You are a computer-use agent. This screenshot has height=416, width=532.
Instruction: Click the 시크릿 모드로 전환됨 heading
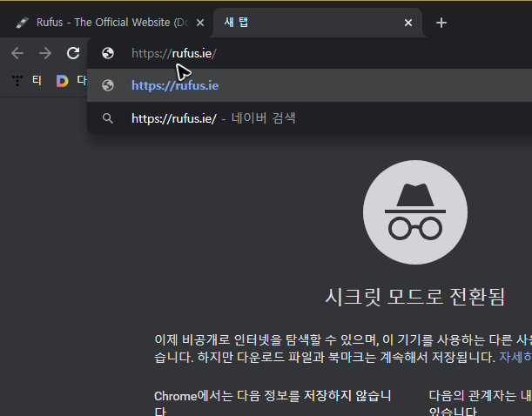[415, 297]
